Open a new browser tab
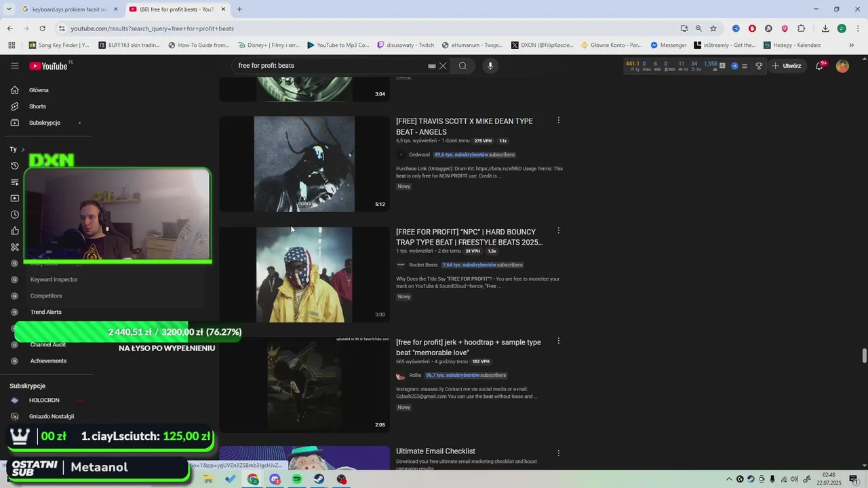This screenshot has height=488, width=868. [x=239, y=9]
